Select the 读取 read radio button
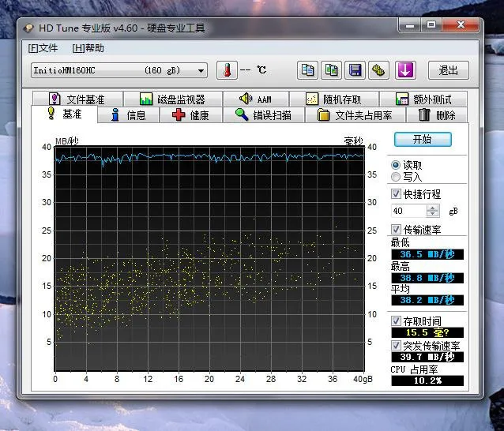This screenshot has width=504, height=431. [x=396, y=165]
